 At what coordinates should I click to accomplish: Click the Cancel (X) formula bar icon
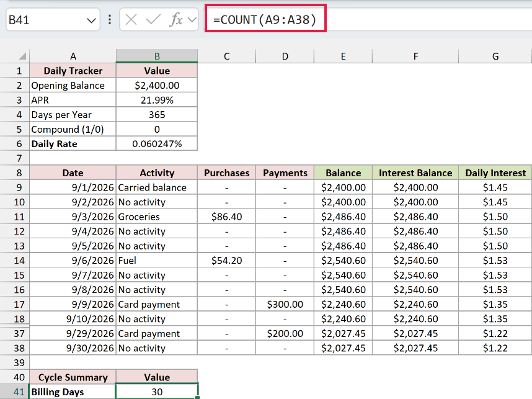(x=131, y=20)
